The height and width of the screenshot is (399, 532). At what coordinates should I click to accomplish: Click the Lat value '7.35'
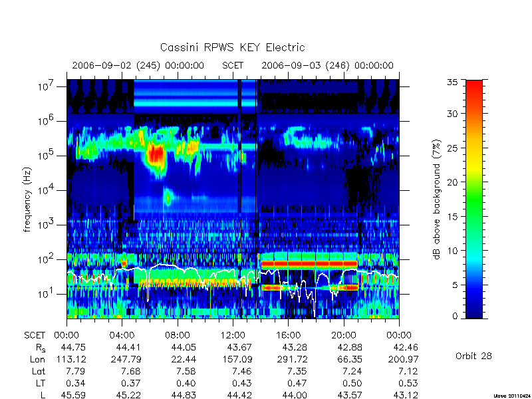298,371
